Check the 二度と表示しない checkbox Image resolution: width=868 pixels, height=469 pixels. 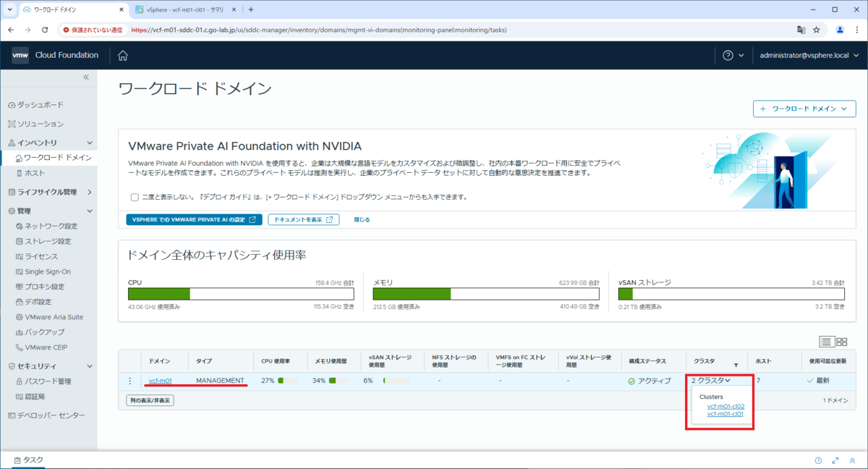coord(135,197)
